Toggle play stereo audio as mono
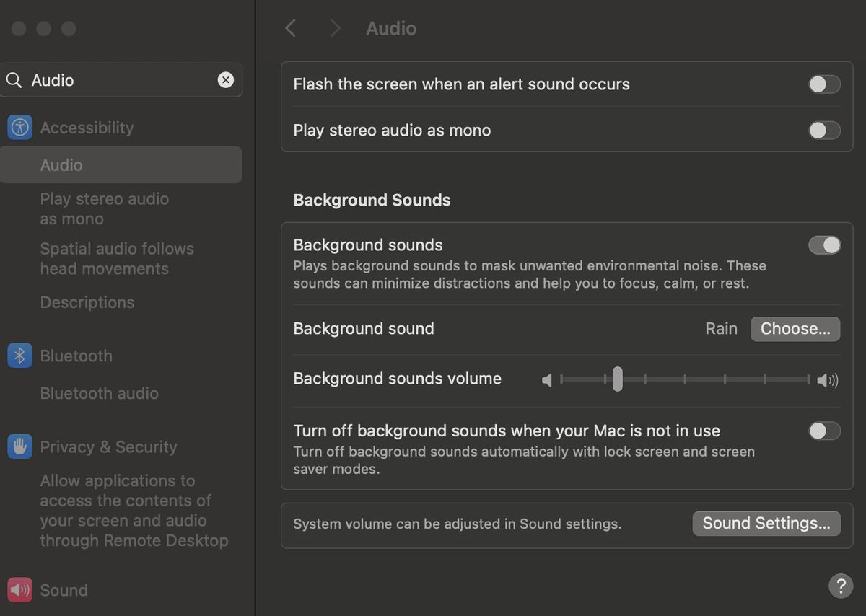The width and height of the screenshot is (866, 616). [824, 131]
